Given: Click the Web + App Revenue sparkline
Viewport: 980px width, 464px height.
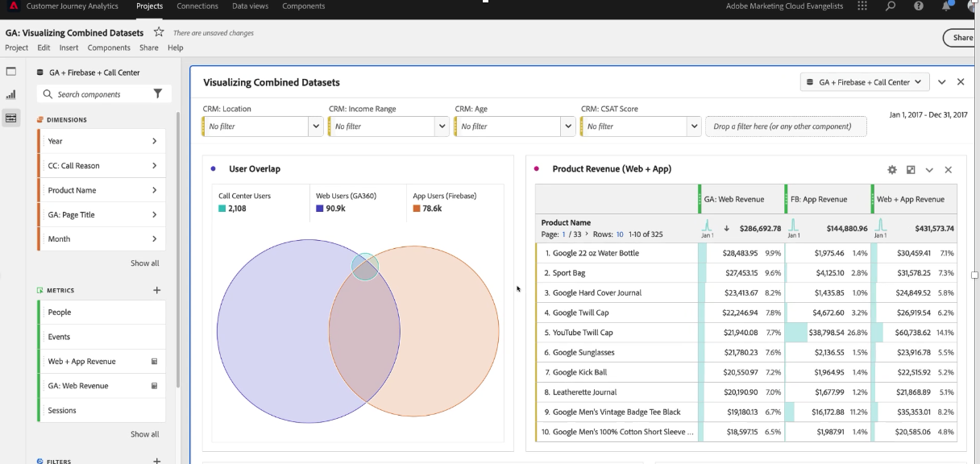Looking at the screenshot, I should 881,226.
